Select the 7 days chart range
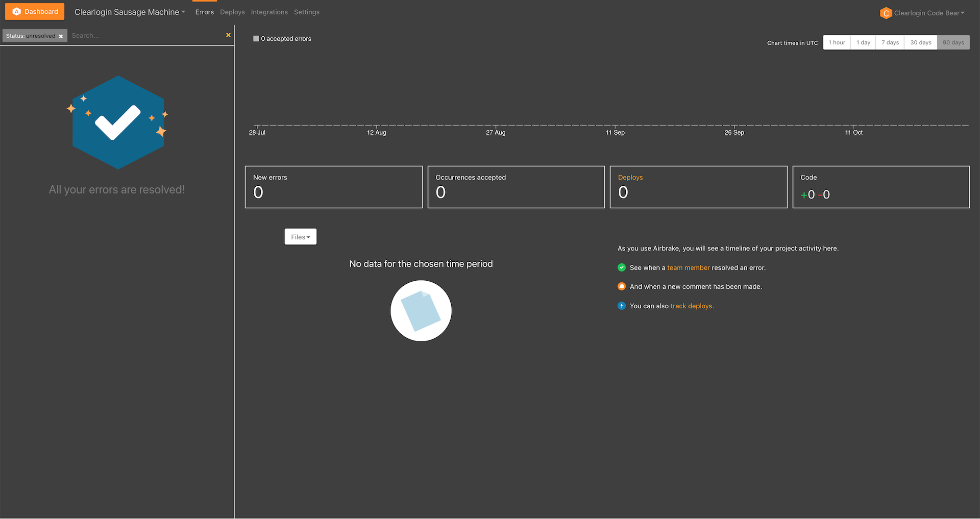This screenshot has height=519, width=980. (890, 42)
